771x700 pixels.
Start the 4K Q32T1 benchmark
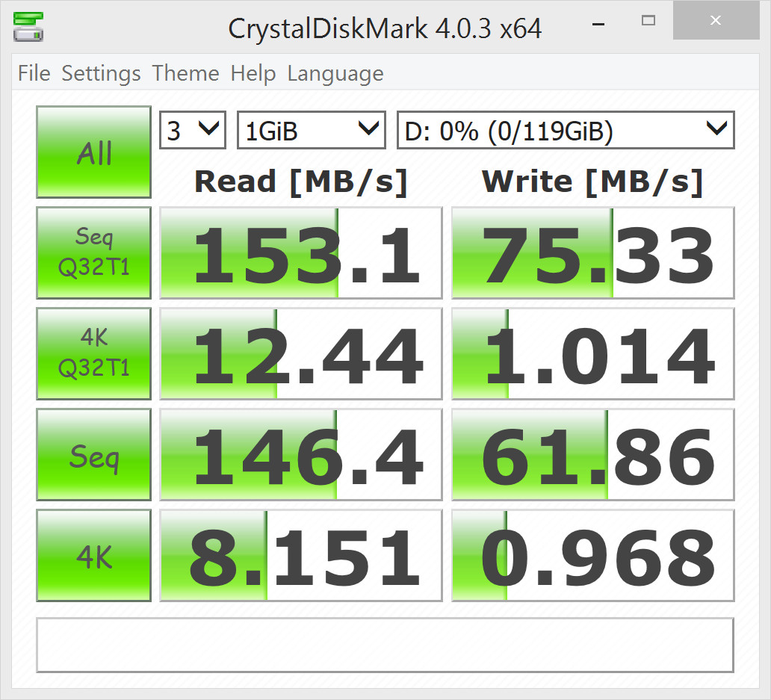tap(93, 353)
